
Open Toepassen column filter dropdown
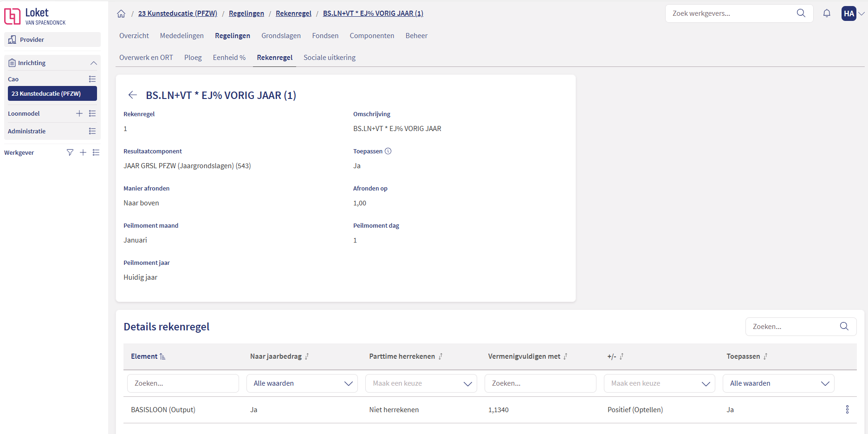click(x=778, y=383)
